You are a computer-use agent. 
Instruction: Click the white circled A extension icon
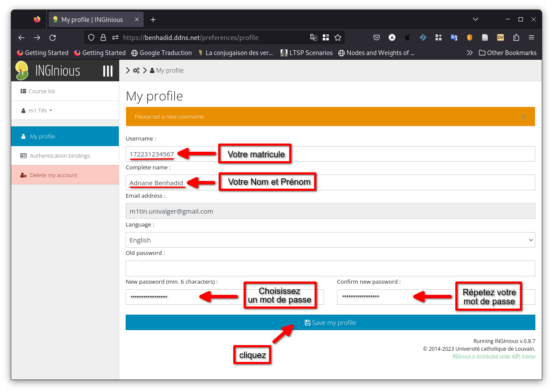click(x=392, y=38)
